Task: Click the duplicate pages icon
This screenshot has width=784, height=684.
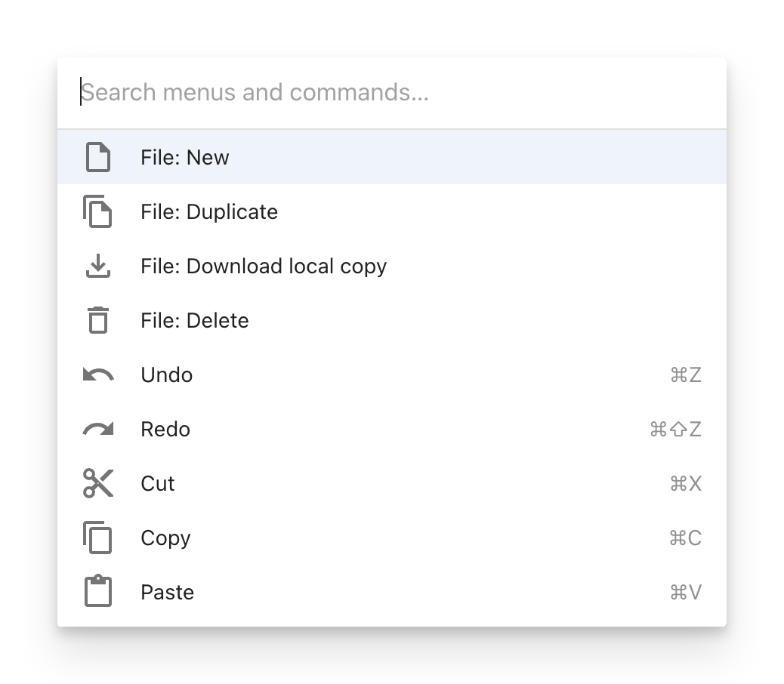Action: [98, 211]
